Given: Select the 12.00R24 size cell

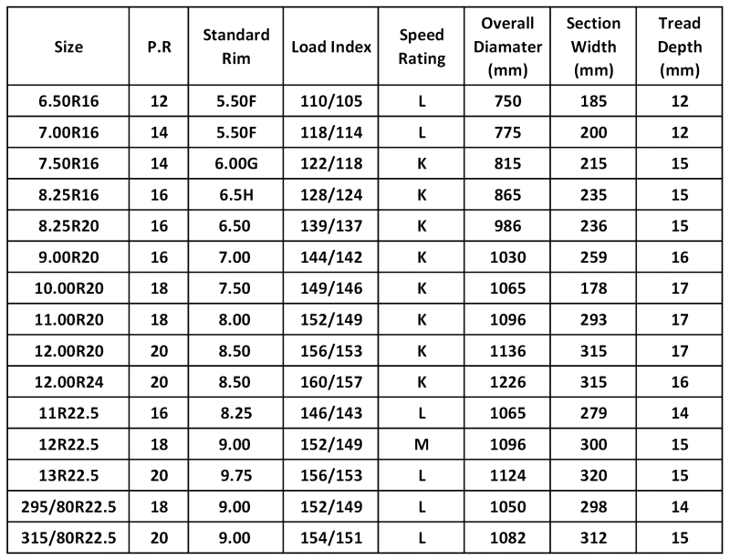Looking at the screenshot, I should click(68, 382).
